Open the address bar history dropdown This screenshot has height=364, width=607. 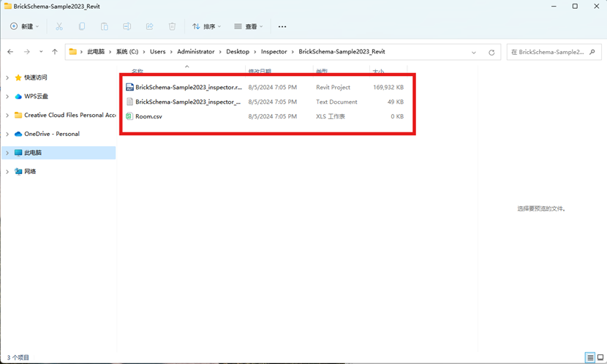pos(473,52)
